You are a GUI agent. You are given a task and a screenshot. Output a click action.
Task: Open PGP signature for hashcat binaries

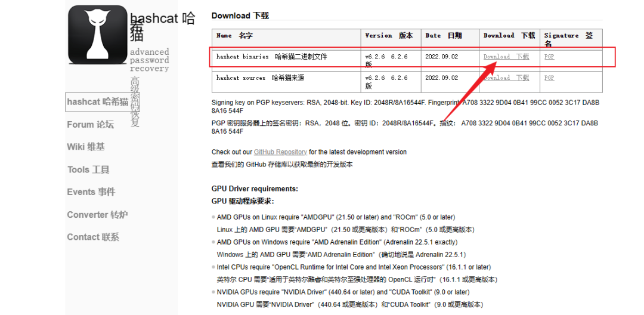pyautogui.click(x=549, y=57)
